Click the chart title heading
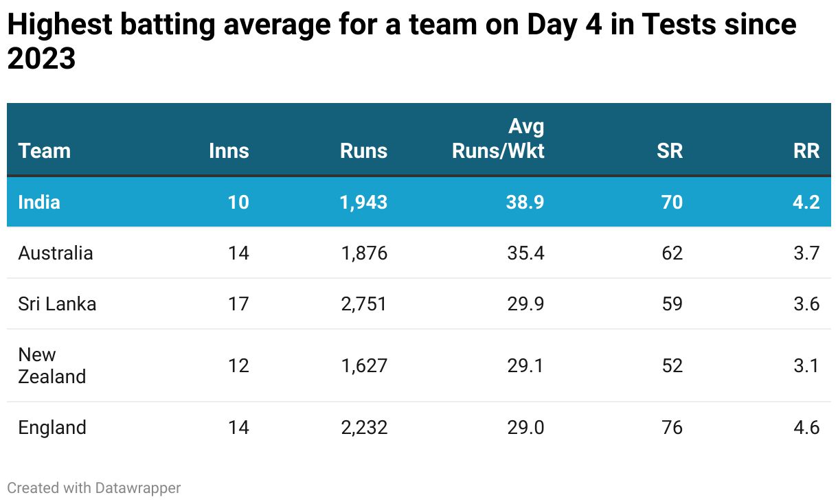 (402, 42)
